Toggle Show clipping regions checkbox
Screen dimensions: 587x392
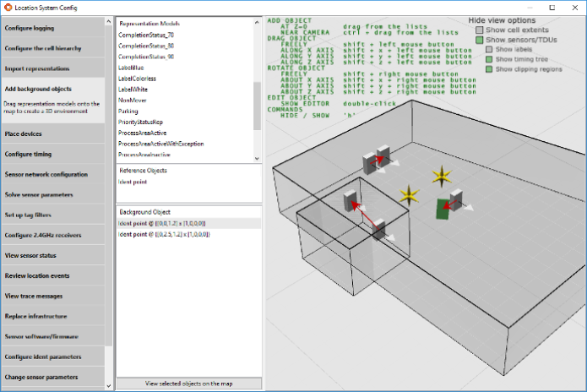489,69
